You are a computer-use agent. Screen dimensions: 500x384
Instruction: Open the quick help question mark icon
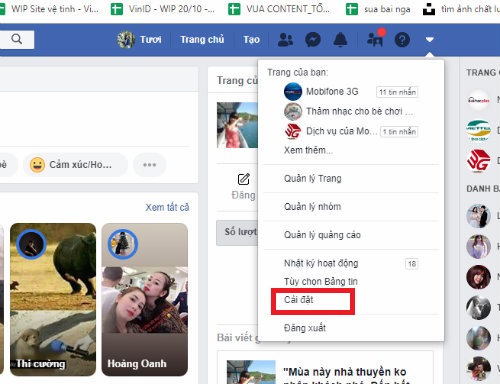click(x=402, y=40)
